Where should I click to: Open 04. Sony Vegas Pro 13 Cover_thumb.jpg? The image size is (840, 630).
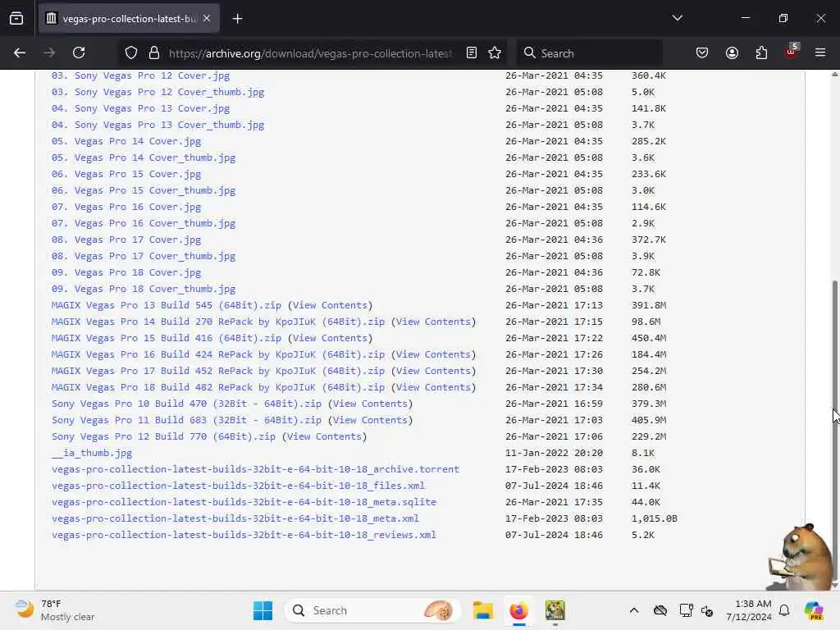pos(157,125)
